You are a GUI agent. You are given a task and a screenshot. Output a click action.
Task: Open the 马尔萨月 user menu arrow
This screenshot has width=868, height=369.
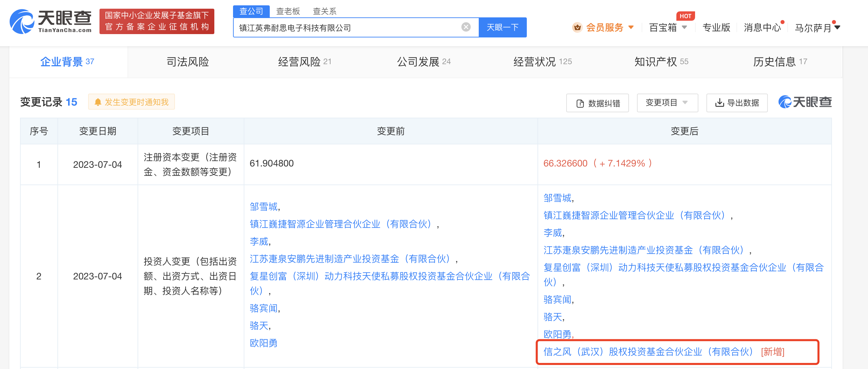coord(837,27)
